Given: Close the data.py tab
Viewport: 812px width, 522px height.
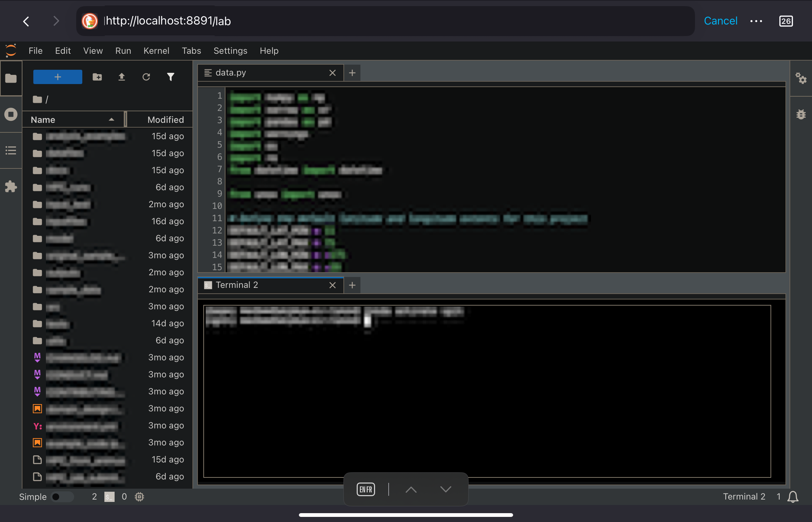Looking at the screenshot, I should pos(333,73).
